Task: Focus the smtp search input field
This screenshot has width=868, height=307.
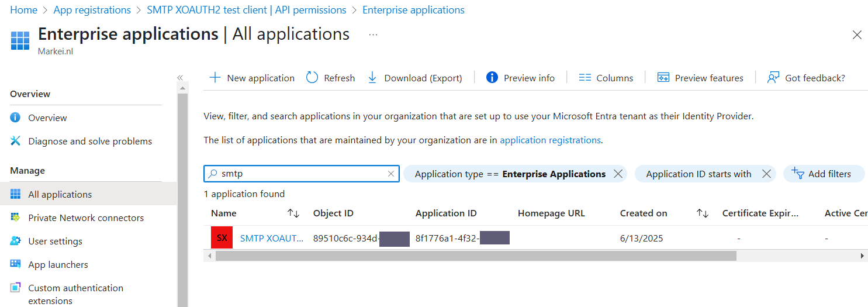Action: click(x=301, y=174)
